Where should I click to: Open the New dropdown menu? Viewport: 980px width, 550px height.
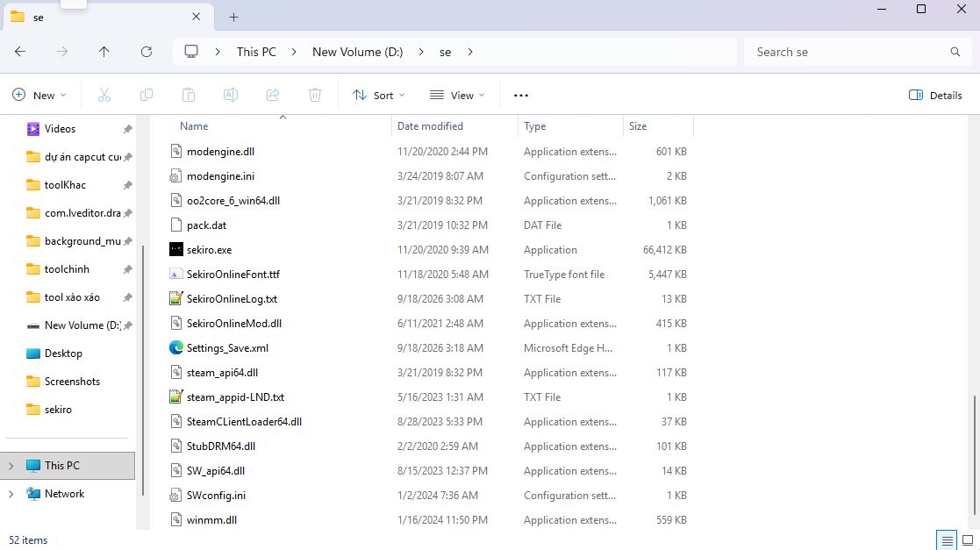coord(39,95)
